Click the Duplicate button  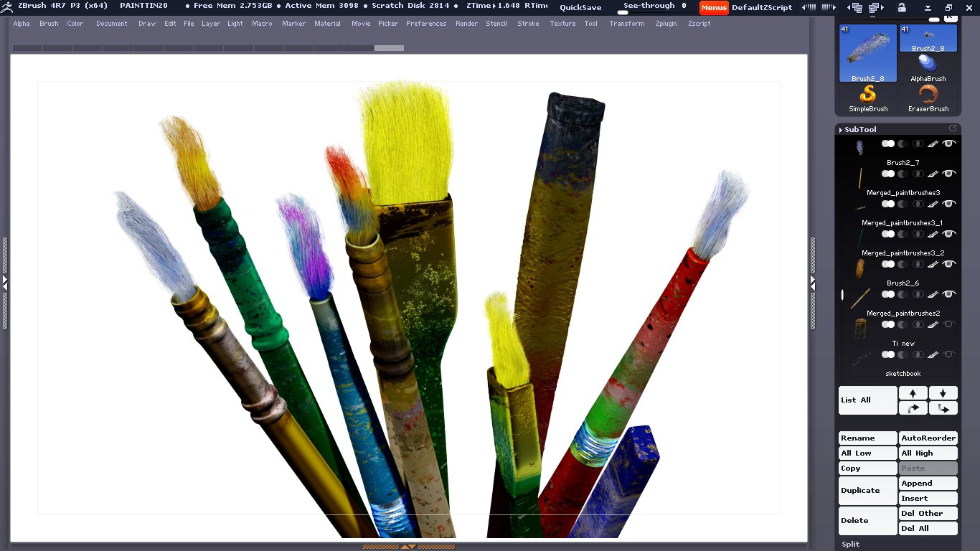coord(867,491)
